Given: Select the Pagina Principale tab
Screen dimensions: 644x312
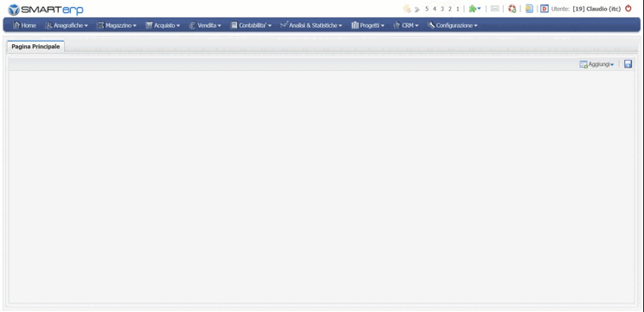Looking at the screenshot, I should [x=35, y=47].
